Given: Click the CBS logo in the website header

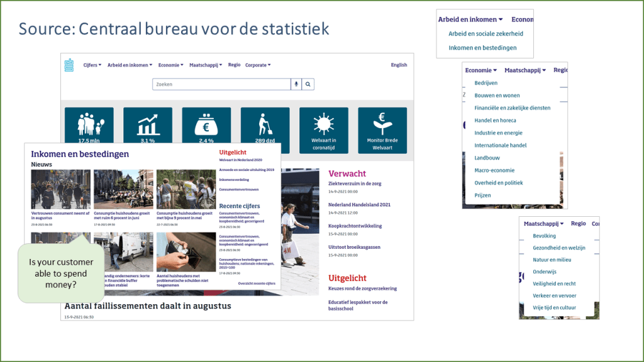Looking at the screenshot, I should [x=69, y=65].
